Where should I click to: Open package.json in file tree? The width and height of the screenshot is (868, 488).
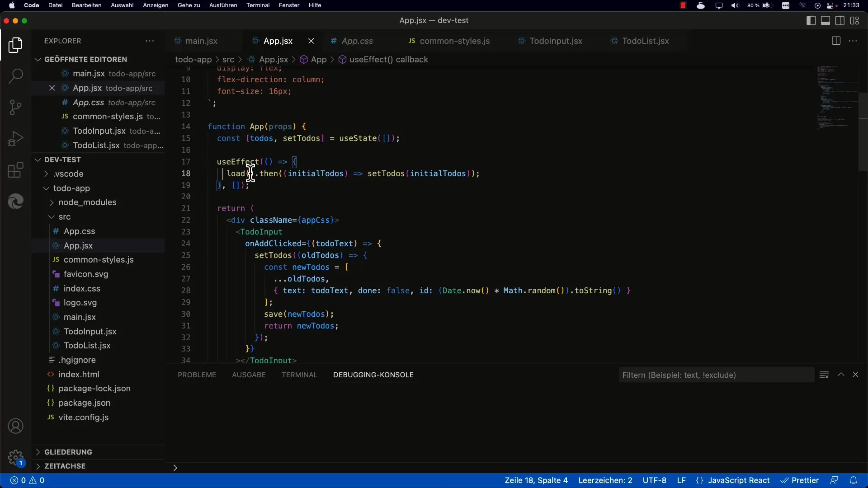(84, 403)
